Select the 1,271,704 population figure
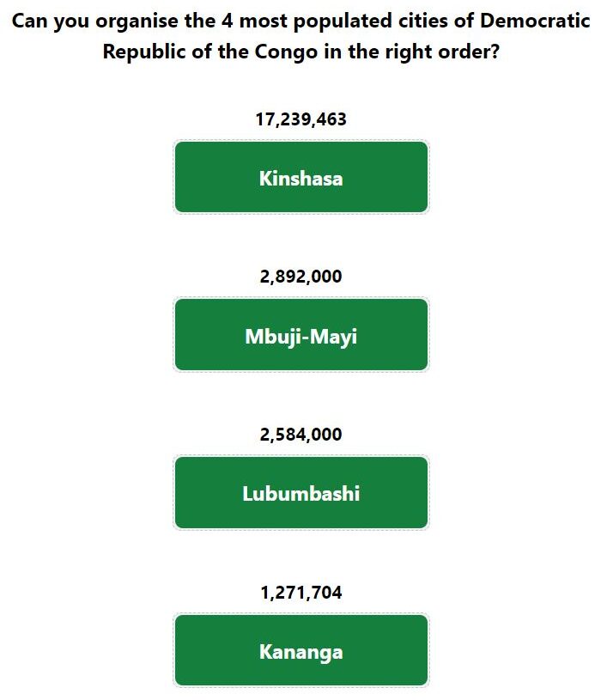 pyautogui.click(x=300, y=593)
